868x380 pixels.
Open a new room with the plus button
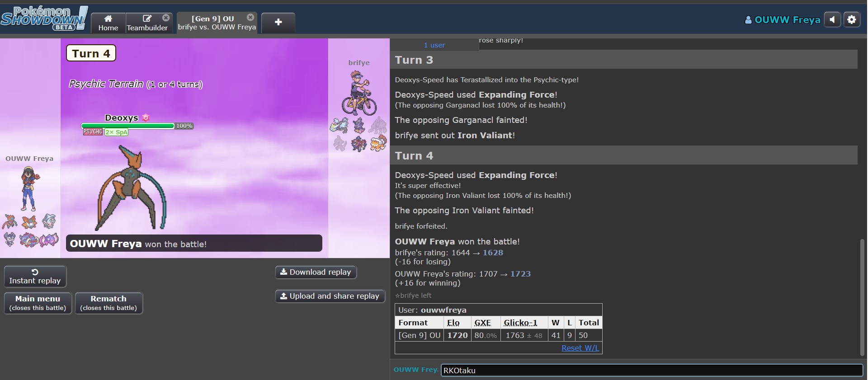[x=278, y=22]
